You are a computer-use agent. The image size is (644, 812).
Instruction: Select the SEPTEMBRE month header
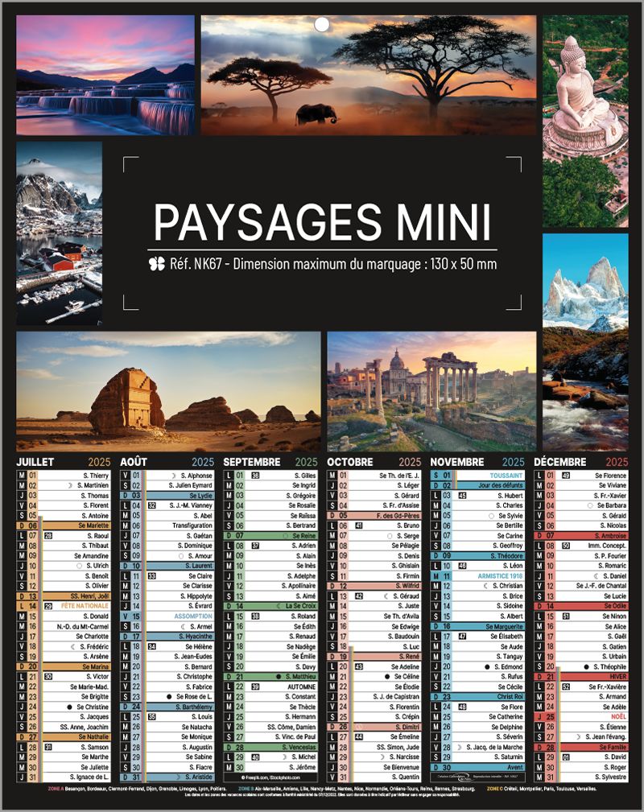point(252,462)
